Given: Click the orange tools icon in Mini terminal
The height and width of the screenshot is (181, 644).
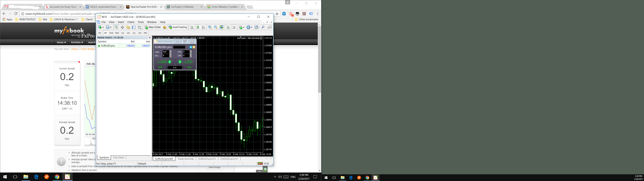Looking at the screenshot, I should click(x=194, y=47).
